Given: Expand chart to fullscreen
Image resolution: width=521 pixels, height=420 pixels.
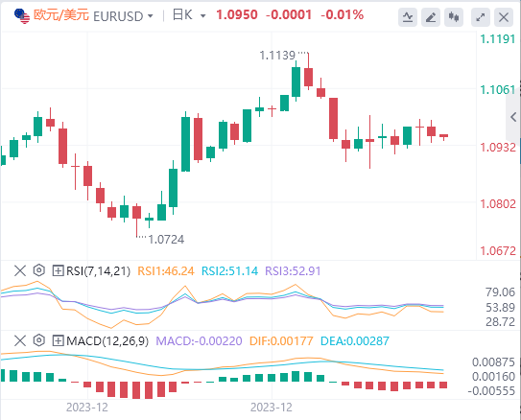Looking at the screenshot, I should [481, 17].
